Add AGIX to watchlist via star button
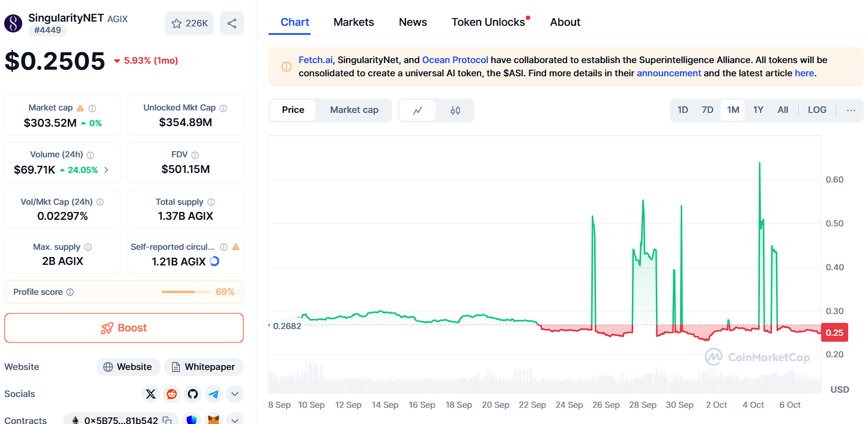 [x=189, y=23]
